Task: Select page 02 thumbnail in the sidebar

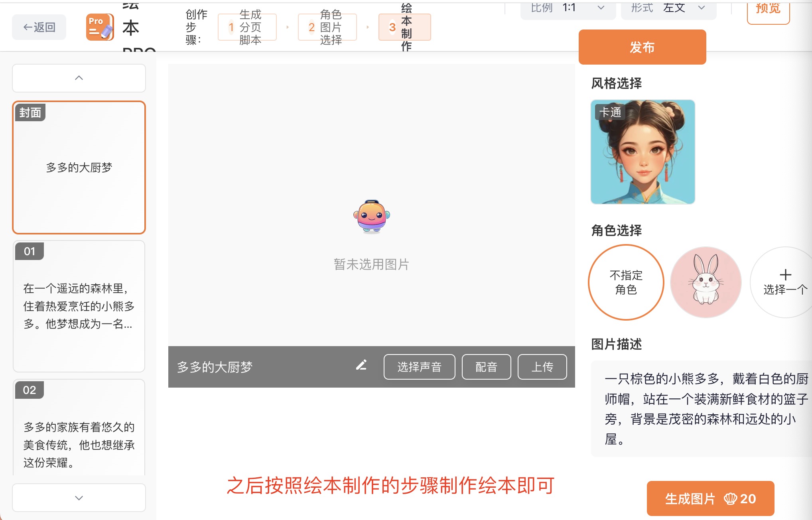Action: [x=79, y=427]
